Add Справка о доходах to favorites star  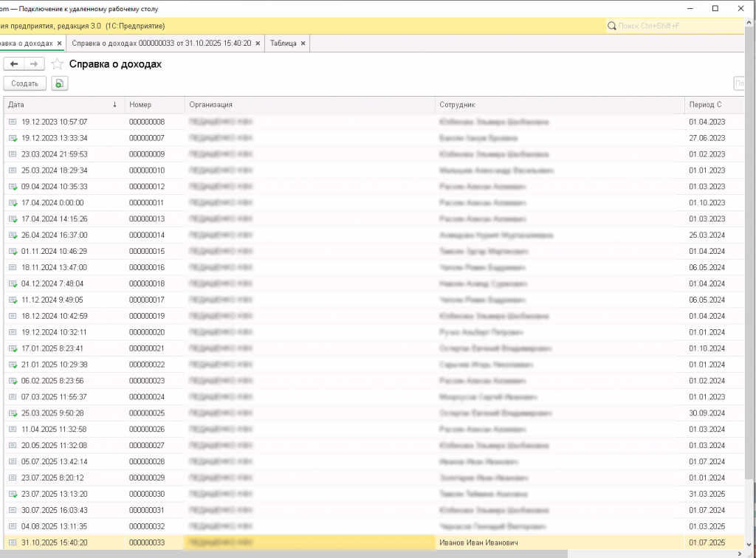(57, 64)
